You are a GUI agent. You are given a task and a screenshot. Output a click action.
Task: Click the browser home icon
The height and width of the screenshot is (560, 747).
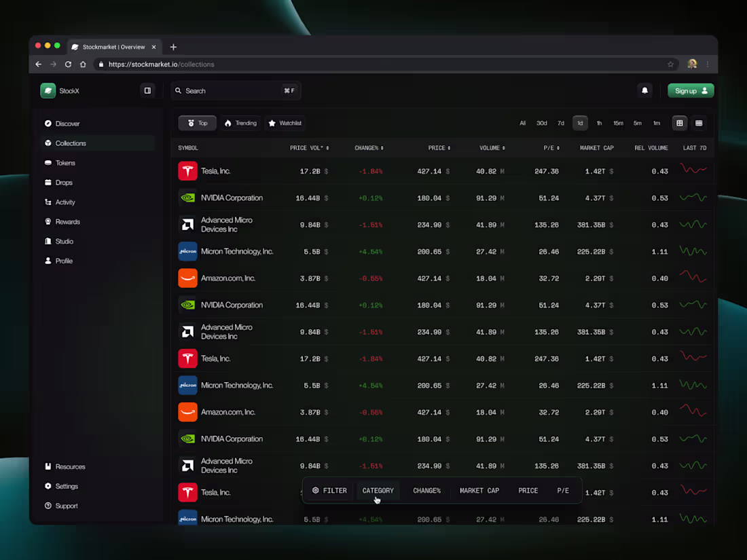tap(83, 64)
